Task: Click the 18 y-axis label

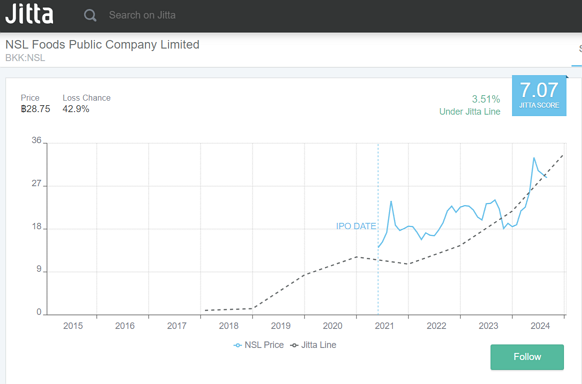Action: (36, 226)
